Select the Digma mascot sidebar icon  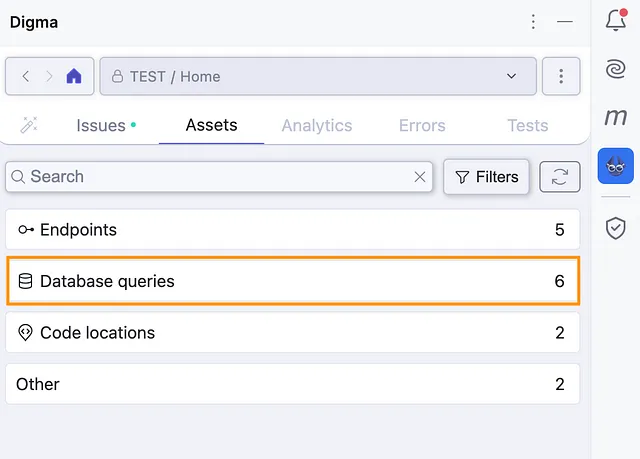(616, 166)
